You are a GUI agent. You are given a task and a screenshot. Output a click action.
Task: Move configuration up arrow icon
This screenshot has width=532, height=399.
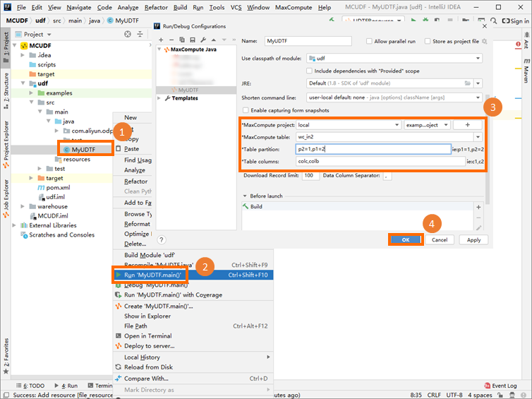point(213,40)
